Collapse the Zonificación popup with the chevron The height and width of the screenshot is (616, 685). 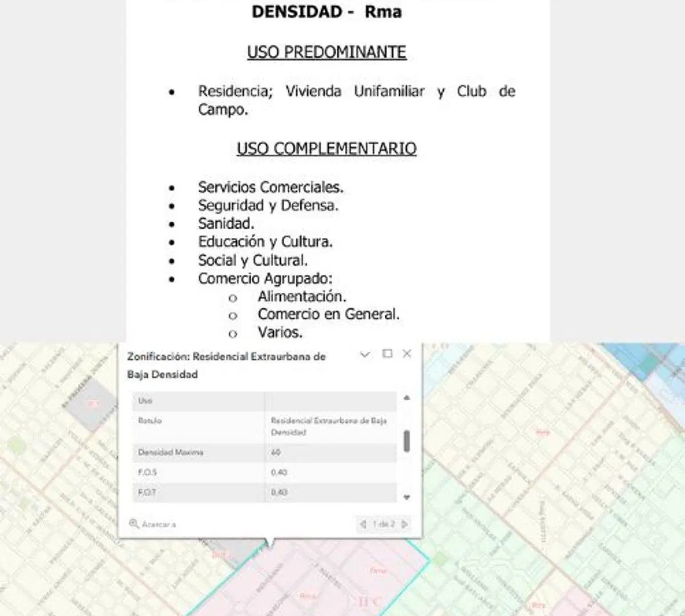pos(365,354)
